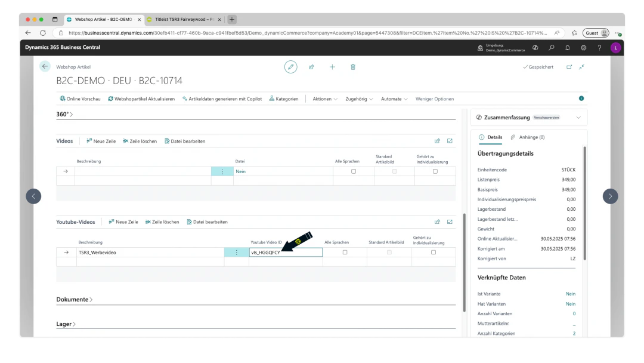The height and width of the screenshot is (363, 644).
Task: Open notifications bell icon
Action: click(567, 48)
